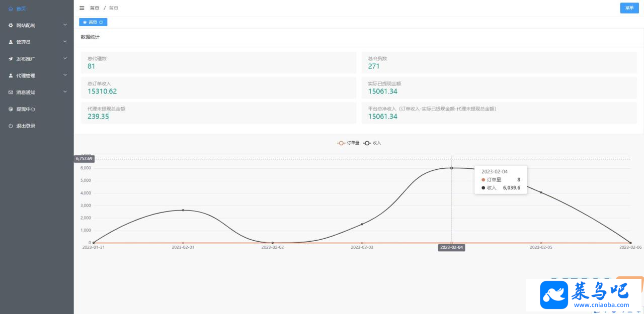Click the 总订单收入 value 15310.62
Image resolution: width=644 pixels, height=314 pixels.
pos(102,91)
